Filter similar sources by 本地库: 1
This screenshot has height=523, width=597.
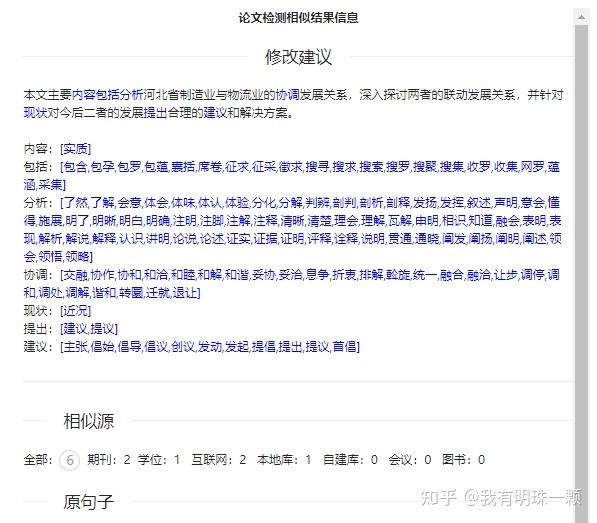point(284,460)
